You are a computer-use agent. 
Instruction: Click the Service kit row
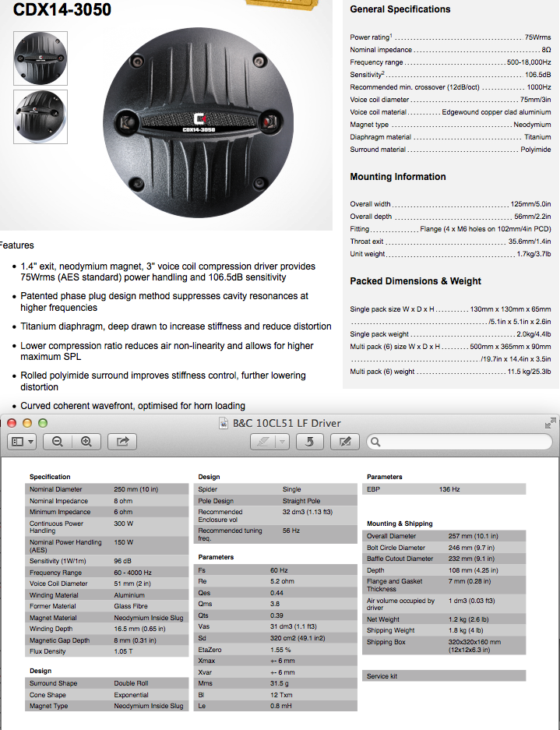[x=444, y=676]
